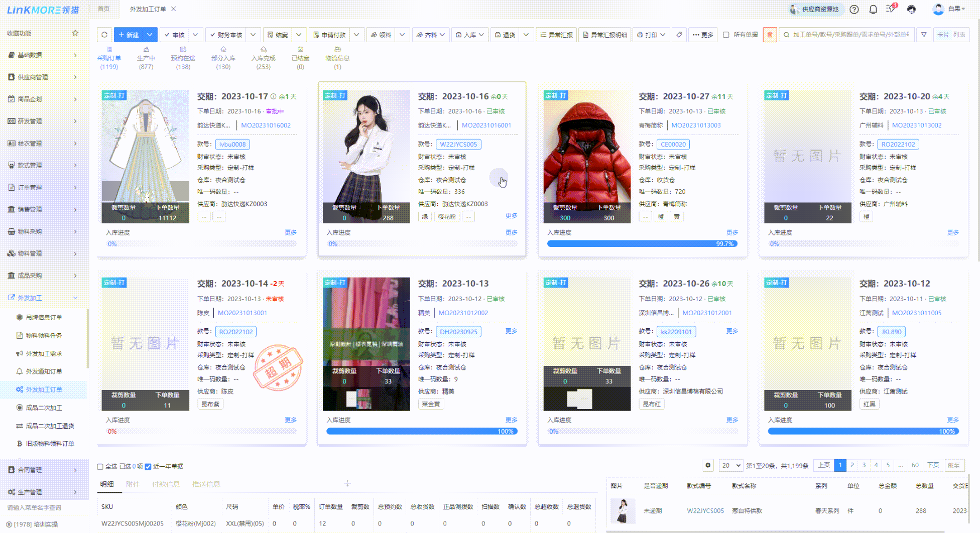
Task: Click the pagination settings gear icon
Action: [x=708, y=465]
